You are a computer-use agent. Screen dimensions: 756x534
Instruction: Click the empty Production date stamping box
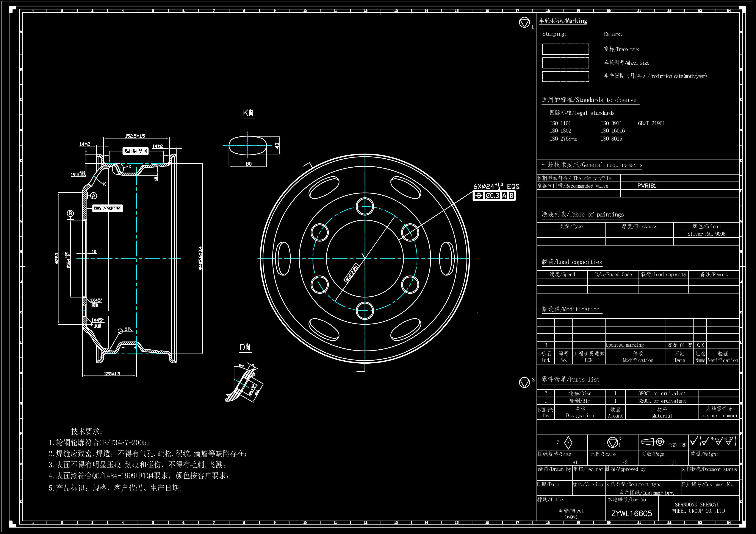click(565, 76)
